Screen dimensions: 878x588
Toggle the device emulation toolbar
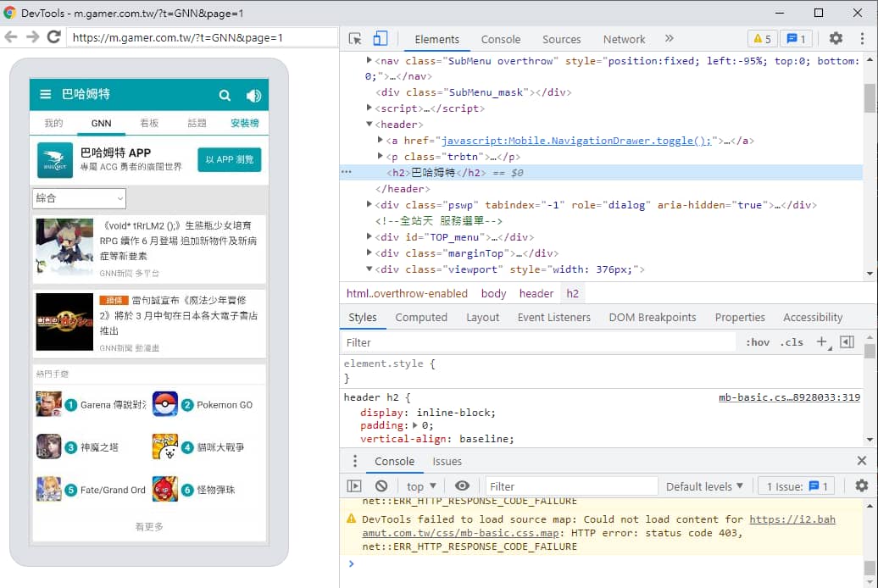[x=379, y=38]
